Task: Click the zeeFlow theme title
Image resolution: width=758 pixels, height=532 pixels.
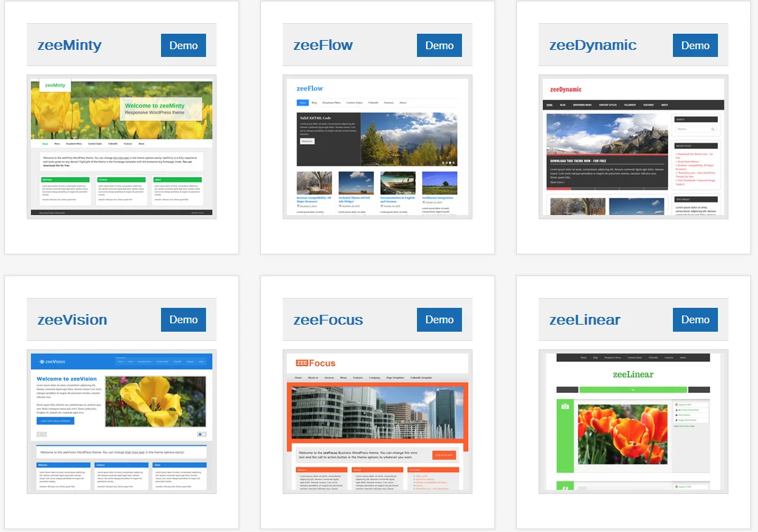Action: 323,45
